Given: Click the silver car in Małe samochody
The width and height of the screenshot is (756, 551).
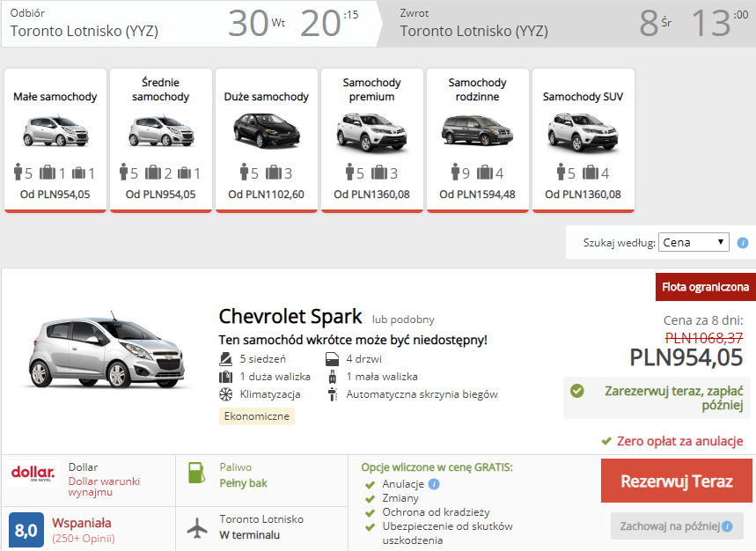Looking at the screenshot, I should click(56, 130).
